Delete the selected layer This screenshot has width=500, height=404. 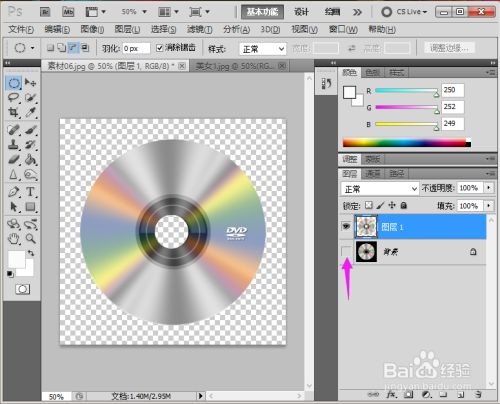tap(478, 395)
